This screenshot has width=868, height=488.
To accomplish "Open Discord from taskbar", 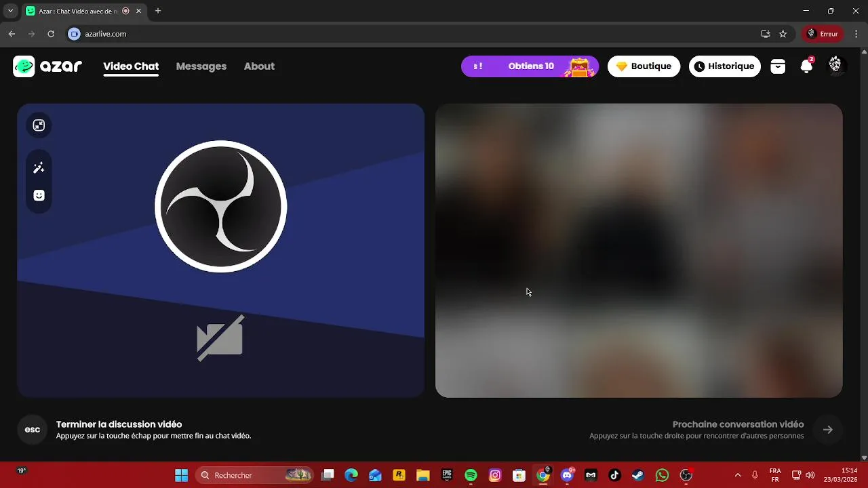I will [567, 475].
